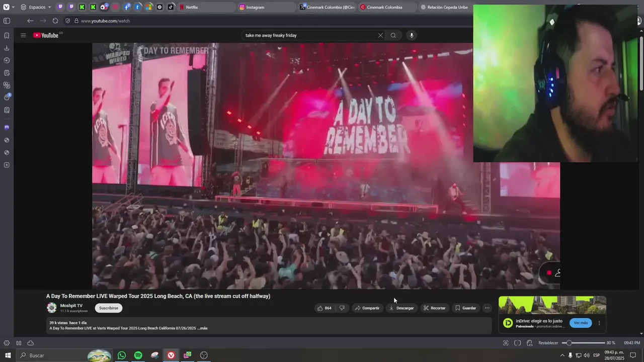Go forward to the next page
644x362 pixels.
43,21
